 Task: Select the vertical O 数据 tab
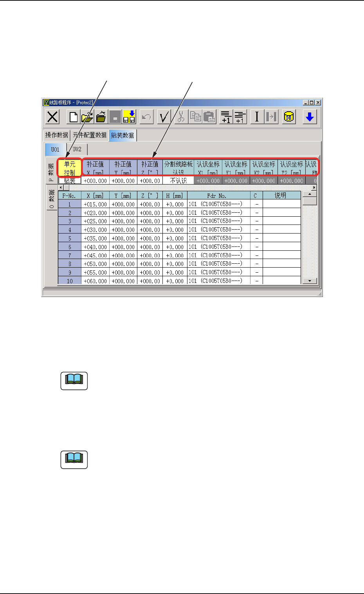coord(51,199)
